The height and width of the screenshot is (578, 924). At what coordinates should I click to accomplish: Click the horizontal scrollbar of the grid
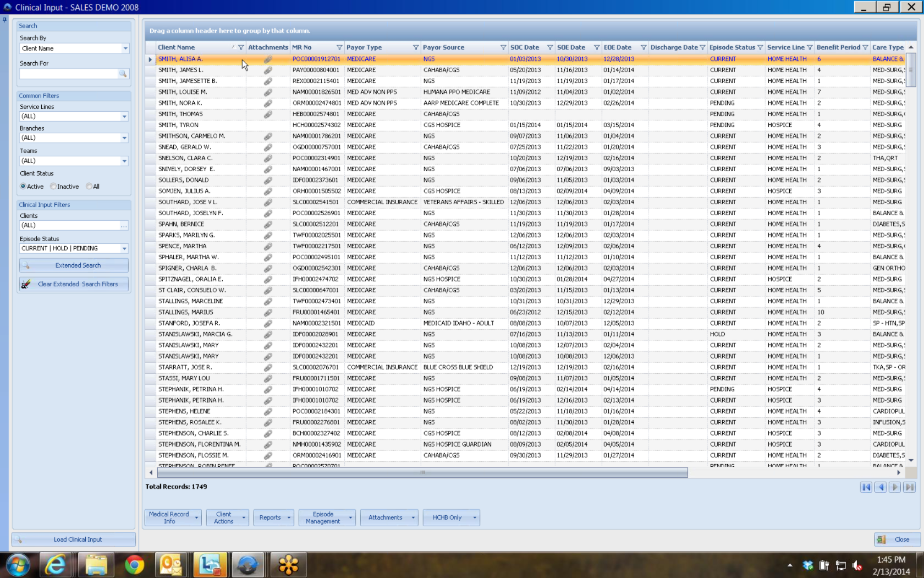422,472
